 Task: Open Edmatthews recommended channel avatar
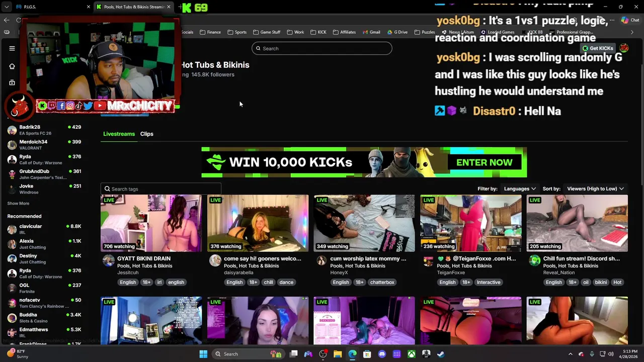12,332
